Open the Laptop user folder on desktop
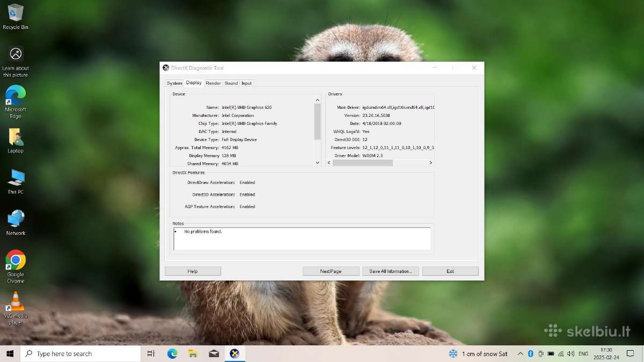The height and width of the screenshot is (362, 644). (x=16, y=141)
